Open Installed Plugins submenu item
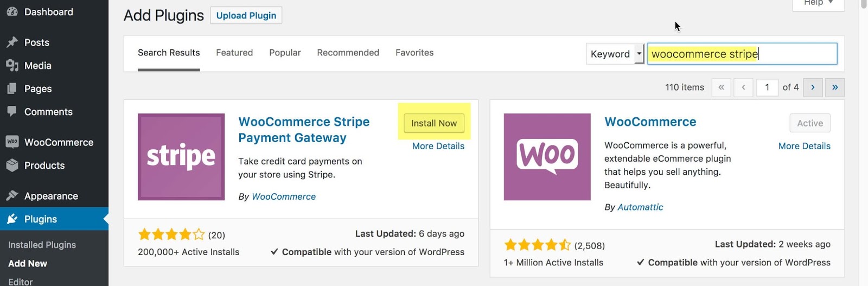This screenshot has height=286, width=868. (42, 245)
